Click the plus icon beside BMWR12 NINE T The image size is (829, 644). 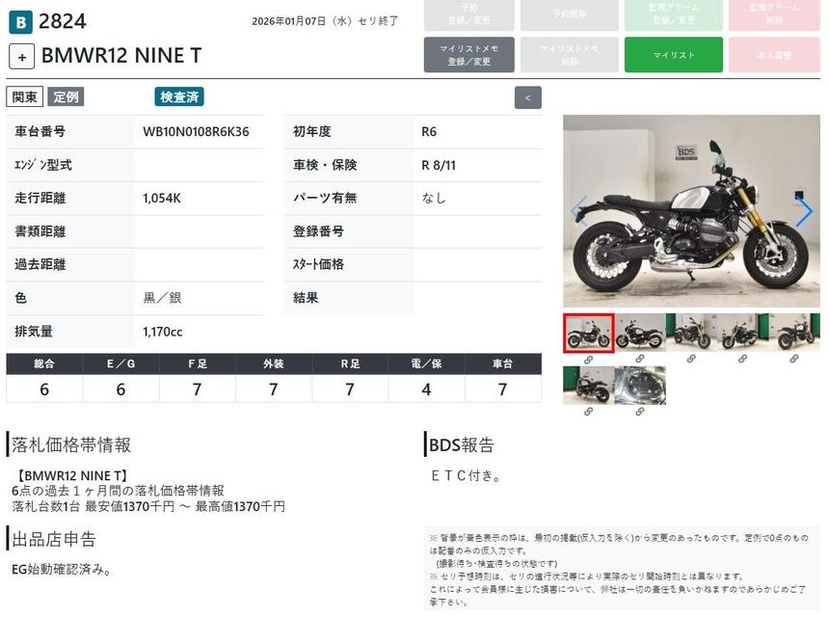(x=22, y=56)
